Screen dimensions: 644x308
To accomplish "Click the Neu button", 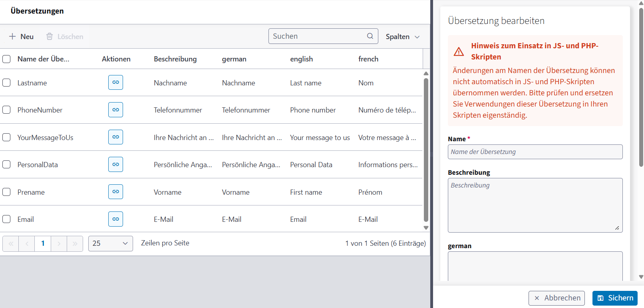I will click(22, 36).
